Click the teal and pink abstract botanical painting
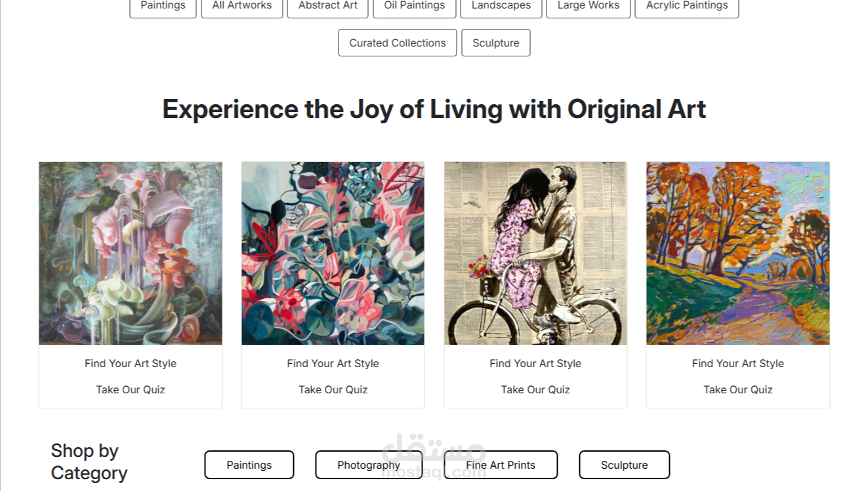868x491 pixels. coord(333,253)
